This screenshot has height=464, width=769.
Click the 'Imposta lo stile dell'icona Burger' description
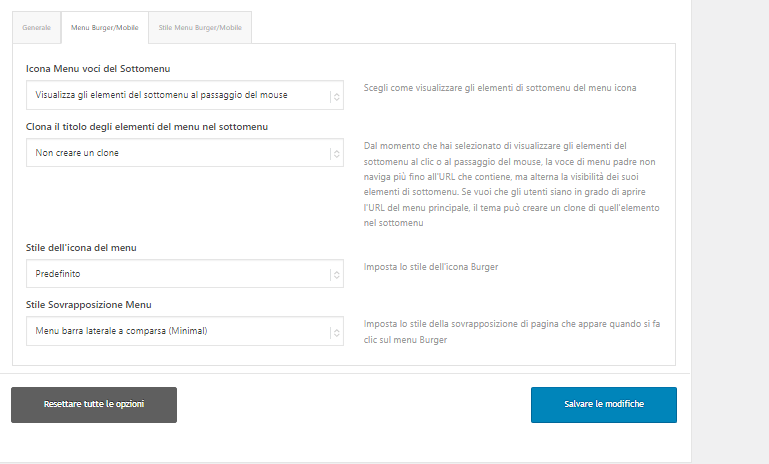click(x=431, y=267)
